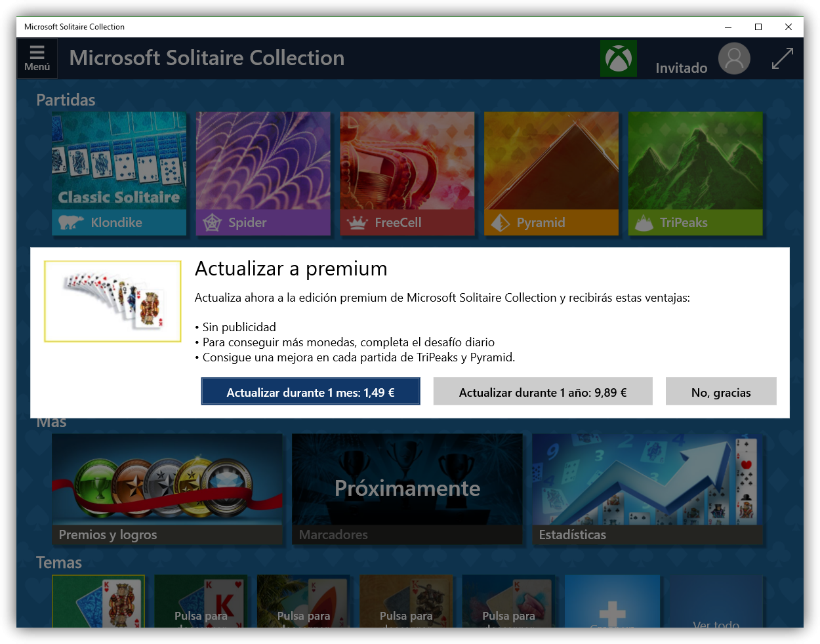Click the Actualizar a premium heading

[291, 269]
